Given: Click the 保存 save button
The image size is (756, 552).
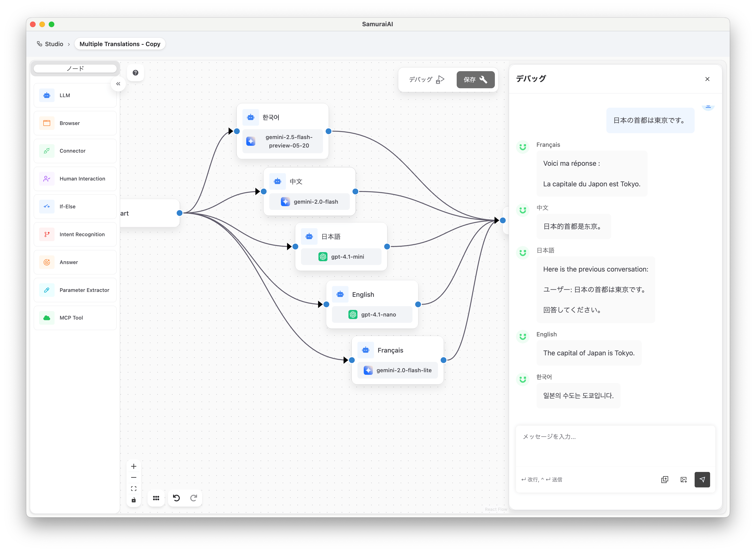Looking at the screenshot, I should 475,80.
